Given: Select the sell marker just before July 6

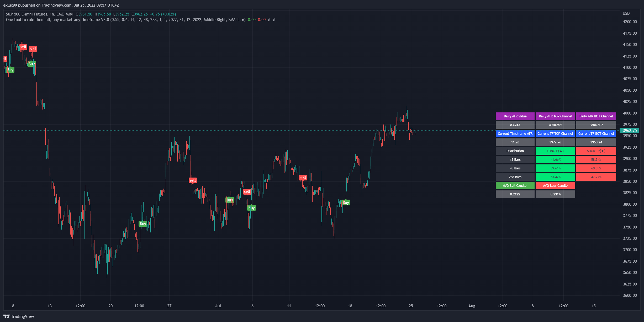Looking at the screenshot, I should [247, 191].
